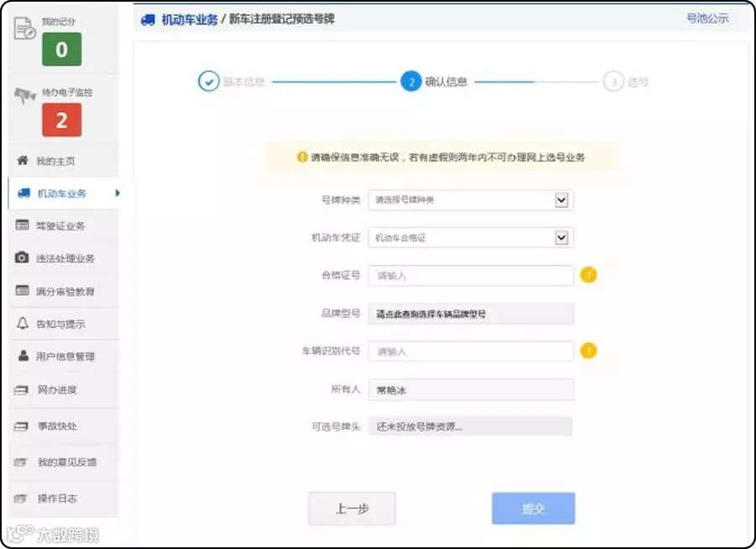
Task: Open 违法处理业务 sidebar menu
Action: [64, 258]
